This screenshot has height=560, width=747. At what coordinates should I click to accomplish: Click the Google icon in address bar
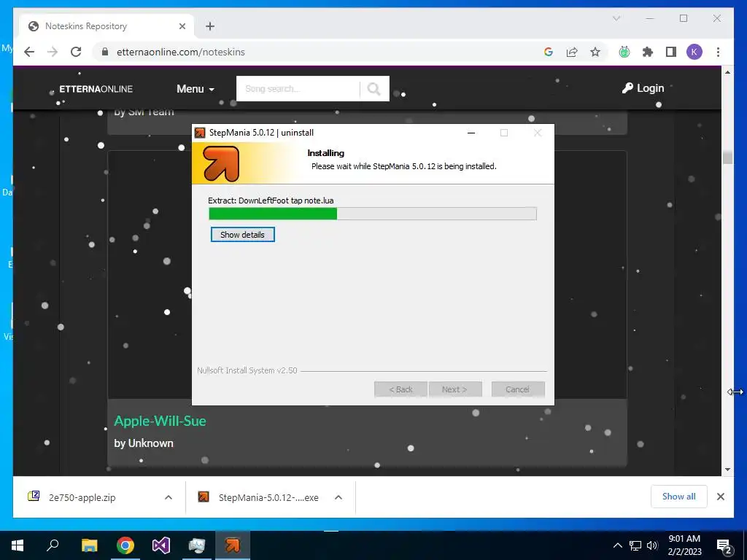549,52
